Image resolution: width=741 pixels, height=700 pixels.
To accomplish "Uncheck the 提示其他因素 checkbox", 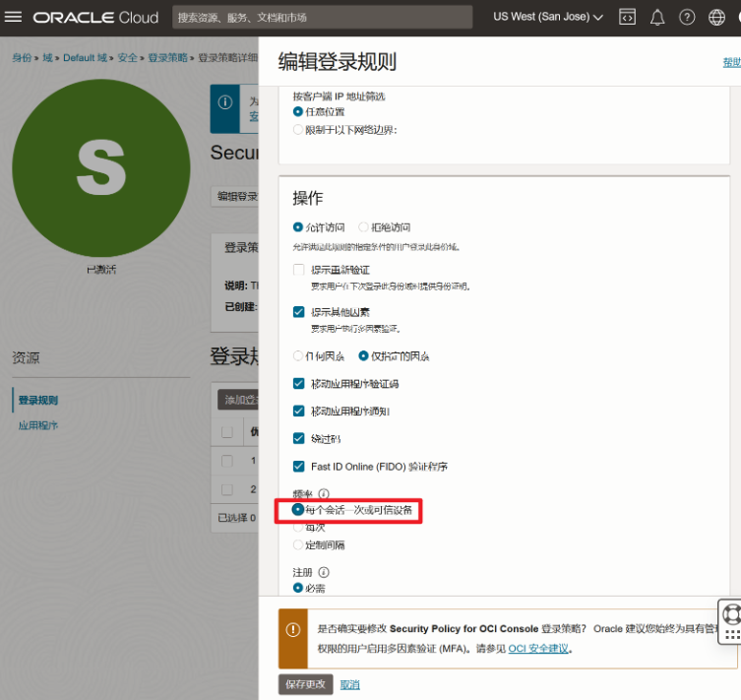I will coord(299,312).
